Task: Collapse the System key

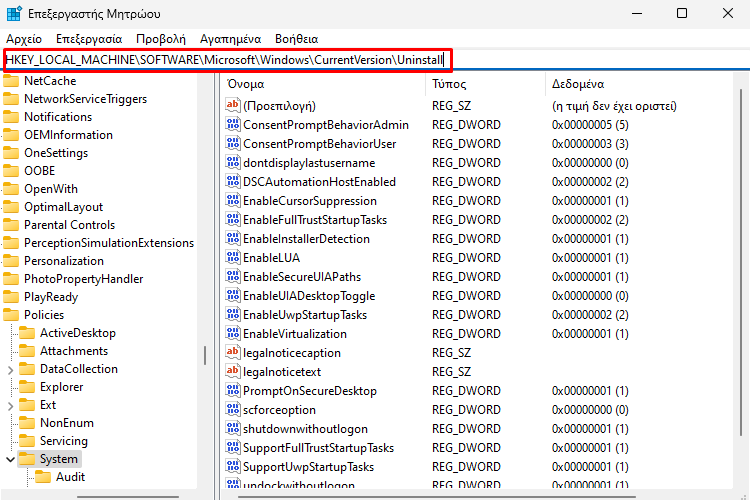Action: click(x=10, y=459)
